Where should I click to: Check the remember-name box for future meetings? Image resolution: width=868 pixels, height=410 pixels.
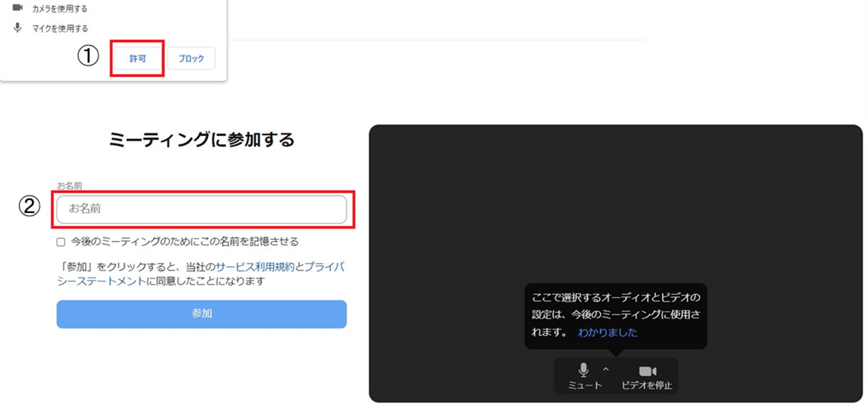(61, 242)
